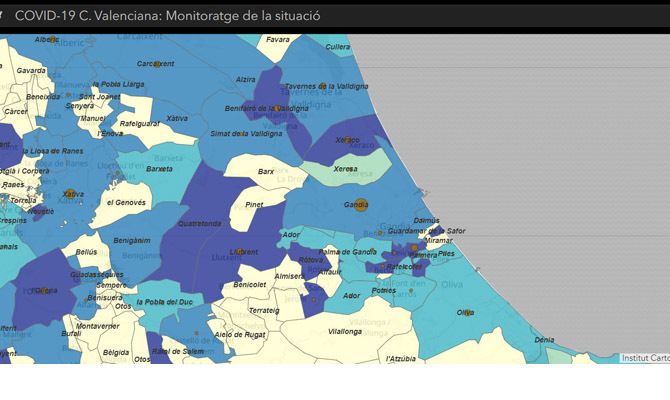This screenshot has height=400, width=670.
Task: Click the Ròtova municipality label
Action: [x=311, y=260]
